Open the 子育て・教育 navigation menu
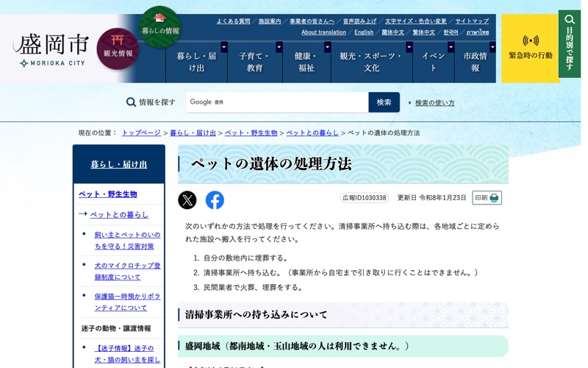The width and height of the screenshot is (588, 368). coord(254,62)
